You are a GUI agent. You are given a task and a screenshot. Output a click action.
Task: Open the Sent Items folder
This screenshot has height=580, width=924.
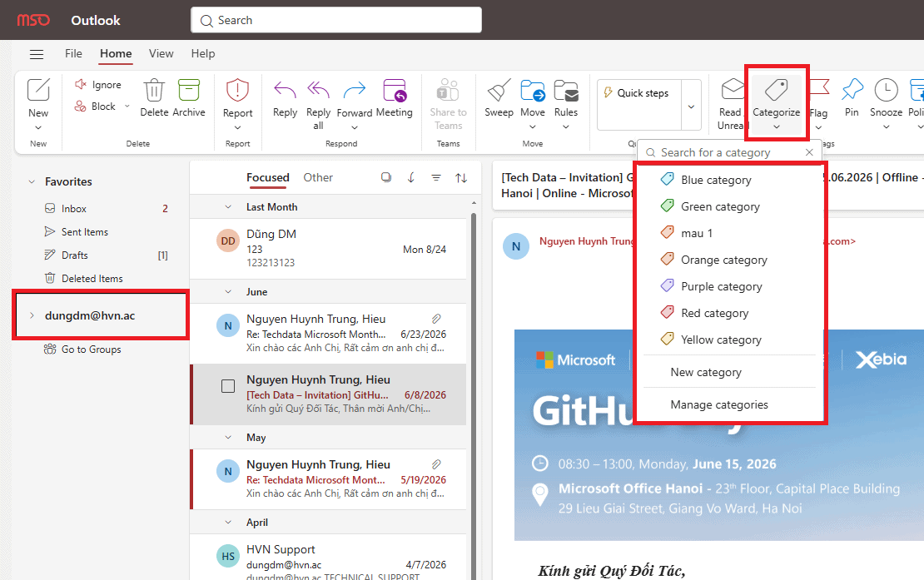pyautogui.click(x=85, y=232)
